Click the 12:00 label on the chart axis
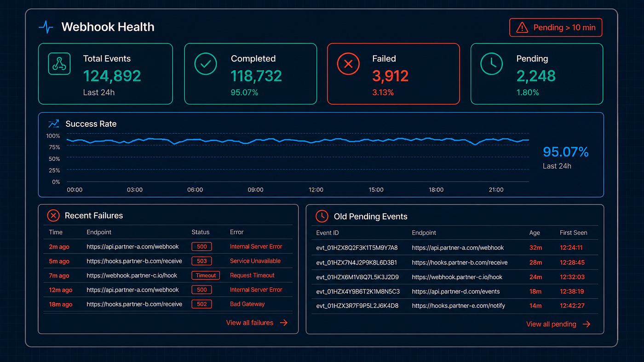 pos(316,190)
